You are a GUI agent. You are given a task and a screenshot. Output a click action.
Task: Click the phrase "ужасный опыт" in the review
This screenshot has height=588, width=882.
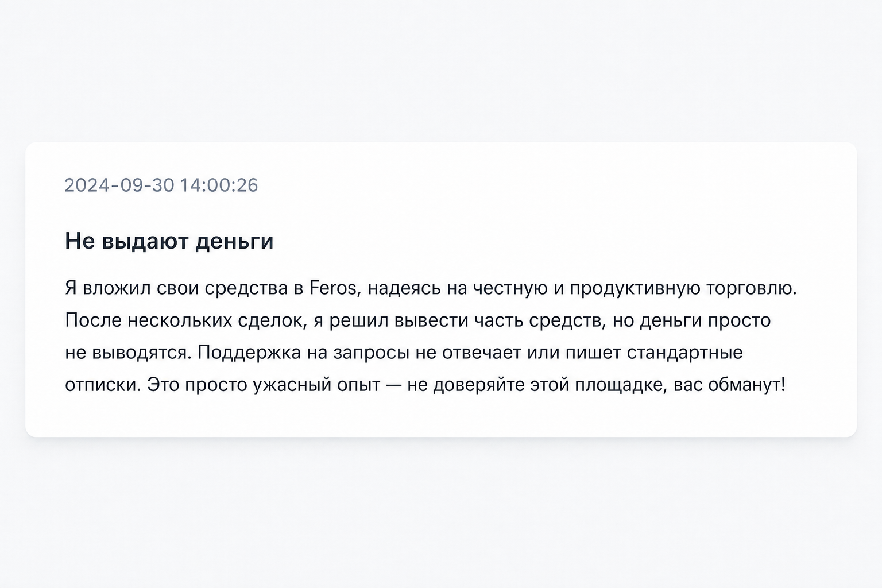tap(316, 384)
